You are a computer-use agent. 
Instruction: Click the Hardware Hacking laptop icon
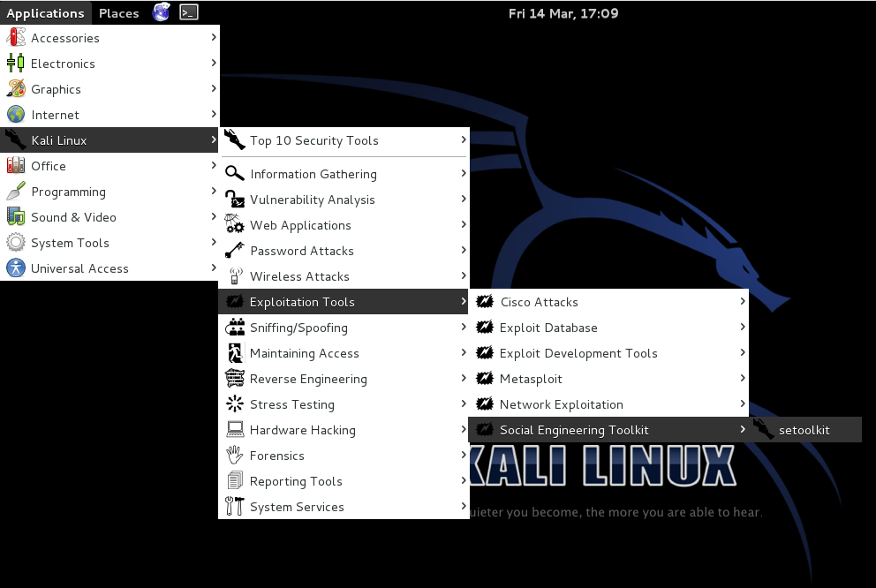(235, 430)
